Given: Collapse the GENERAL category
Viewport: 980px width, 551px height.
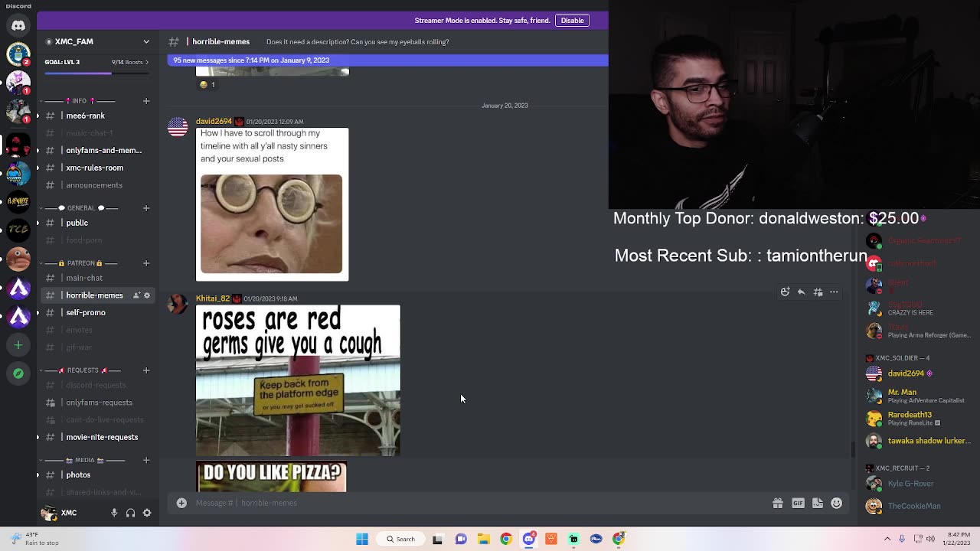Looking at the screenshot, I should click(80, 208).
